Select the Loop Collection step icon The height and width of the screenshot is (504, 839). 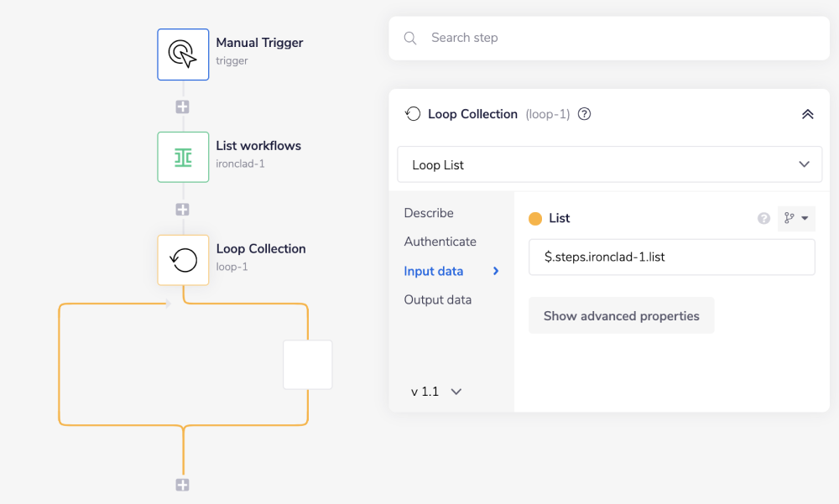[183, 260]
